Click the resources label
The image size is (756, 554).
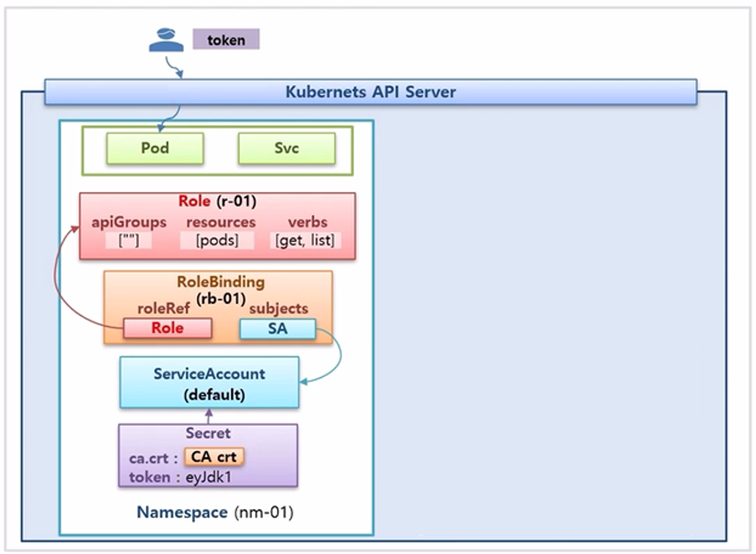(221, 222)
